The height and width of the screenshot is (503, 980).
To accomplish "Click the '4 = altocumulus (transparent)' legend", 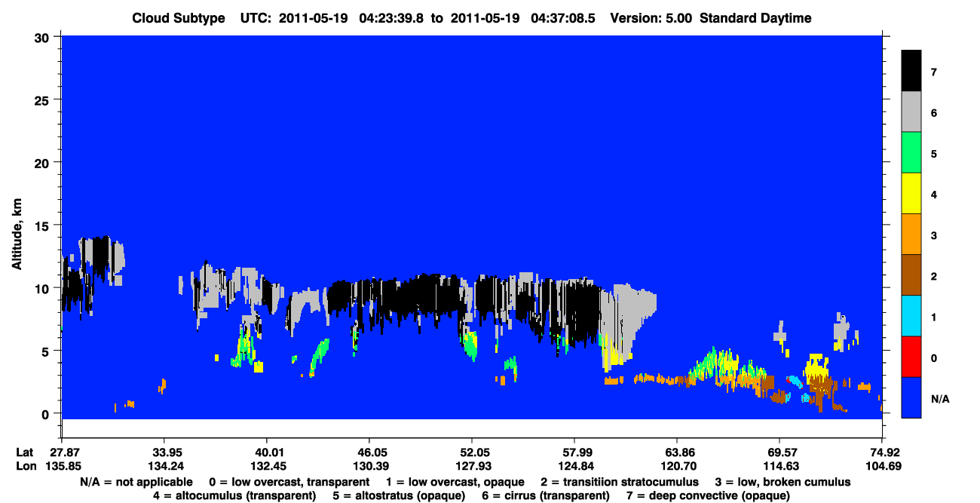I will 234,495.
